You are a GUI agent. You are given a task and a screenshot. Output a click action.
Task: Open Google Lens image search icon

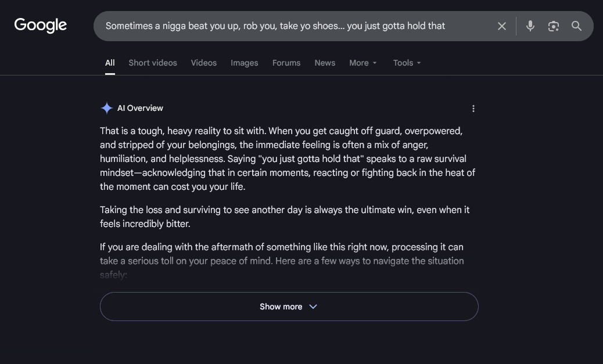click(x=553, y=26)
